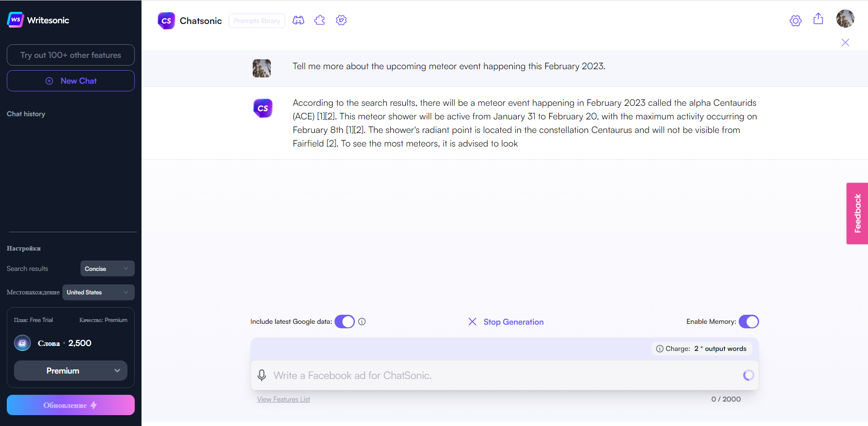Open the Chatsonic settings gear icon
The height and width of the screenshot is (426, 868).
(x=341, y=20)
